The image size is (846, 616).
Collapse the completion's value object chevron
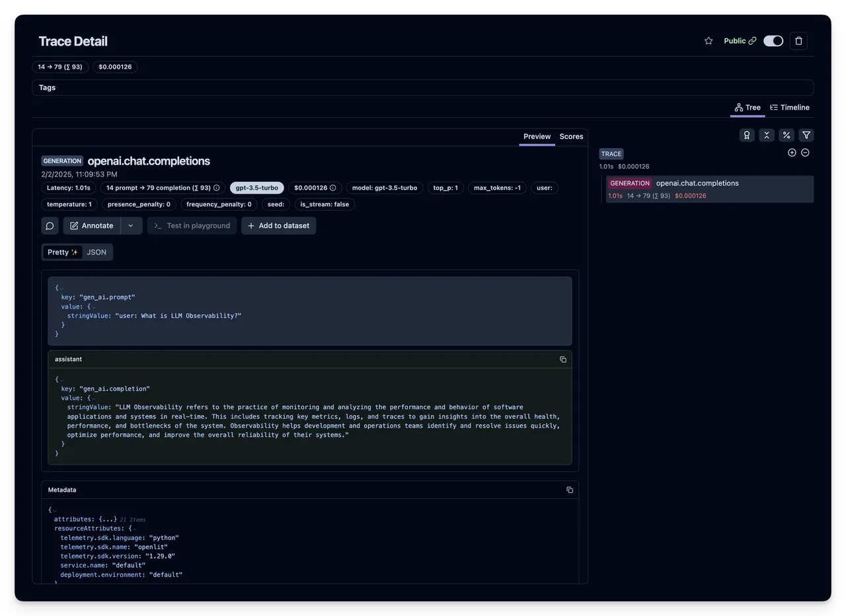click(93, 399)
